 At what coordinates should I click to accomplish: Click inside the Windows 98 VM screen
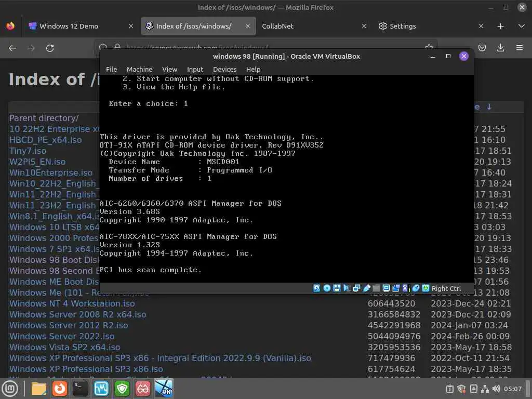click(x=286, y=179)
